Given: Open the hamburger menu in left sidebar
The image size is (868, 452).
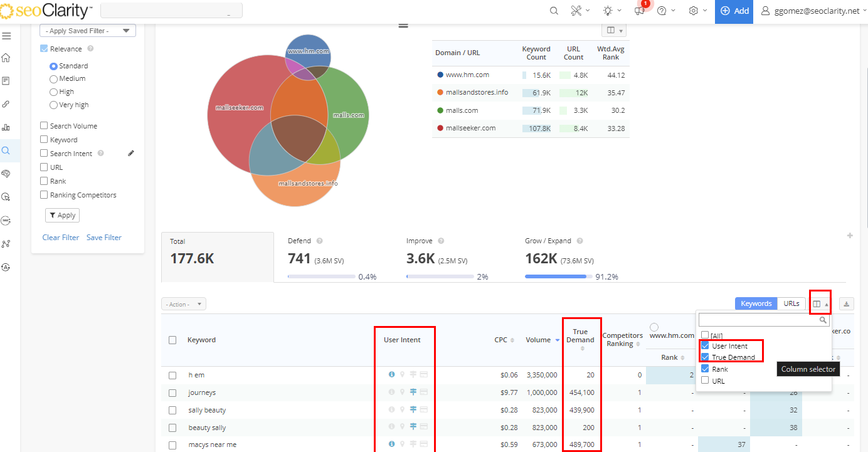Looking at the screenshot, I should coord(6,36).
